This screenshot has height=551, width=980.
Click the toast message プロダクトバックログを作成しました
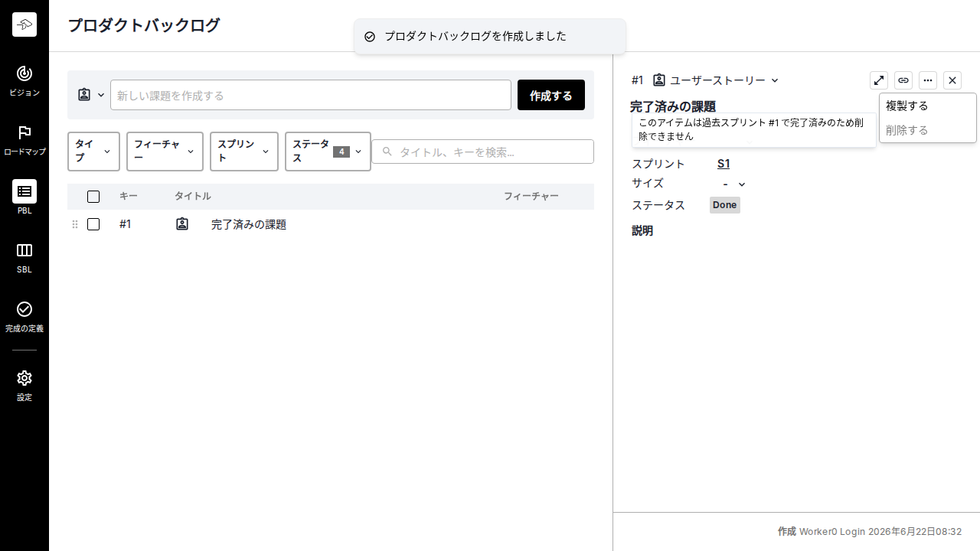[x=475, y=36]
